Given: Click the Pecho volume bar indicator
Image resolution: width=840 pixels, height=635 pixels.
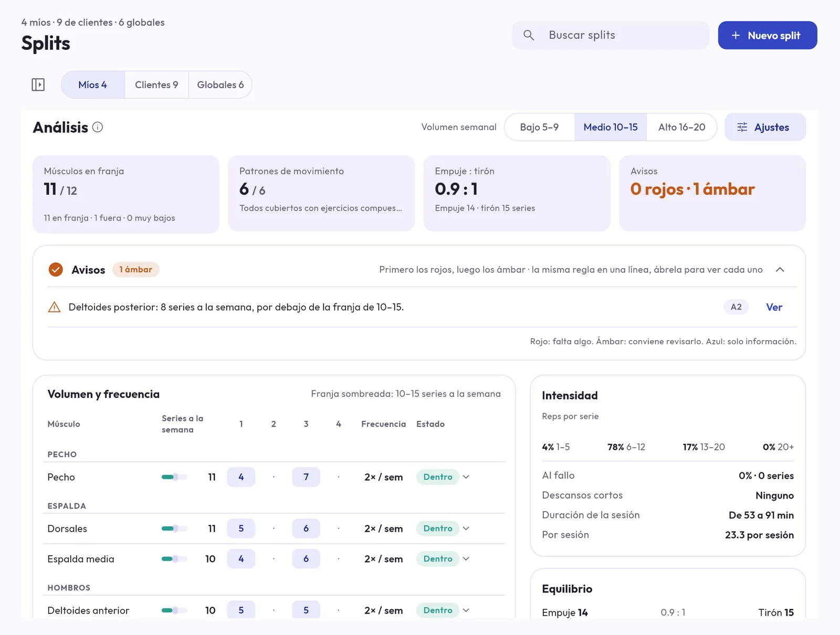Looking at the screenshot, I should point(174,477).
